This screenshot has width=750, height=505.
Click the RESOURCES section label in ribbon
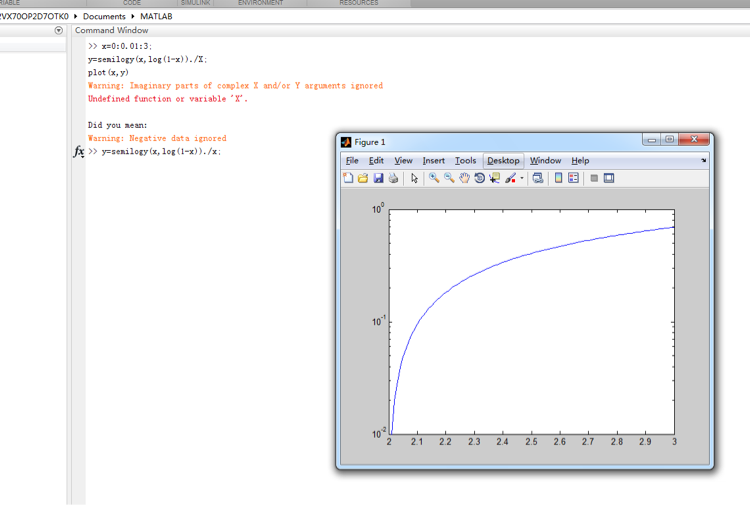tap(359, 3)
